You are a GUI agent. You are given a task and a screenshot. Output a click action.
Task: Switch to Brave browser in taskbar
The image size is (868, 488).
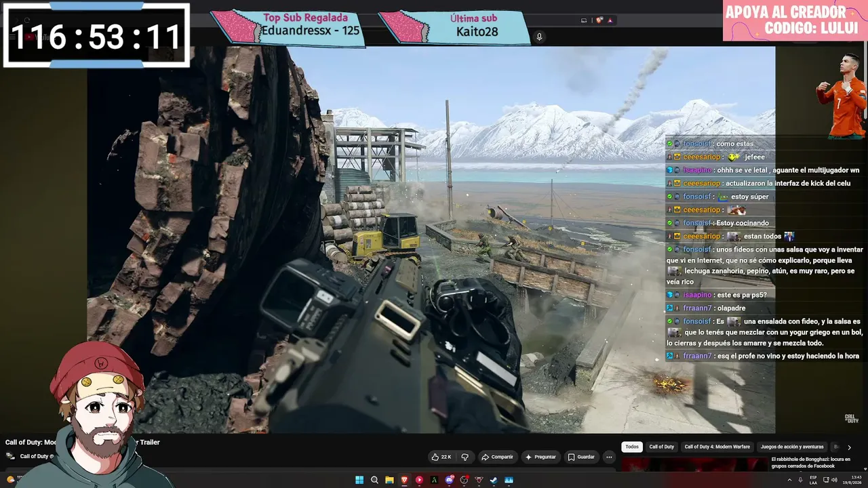click(x=404, y=480)
